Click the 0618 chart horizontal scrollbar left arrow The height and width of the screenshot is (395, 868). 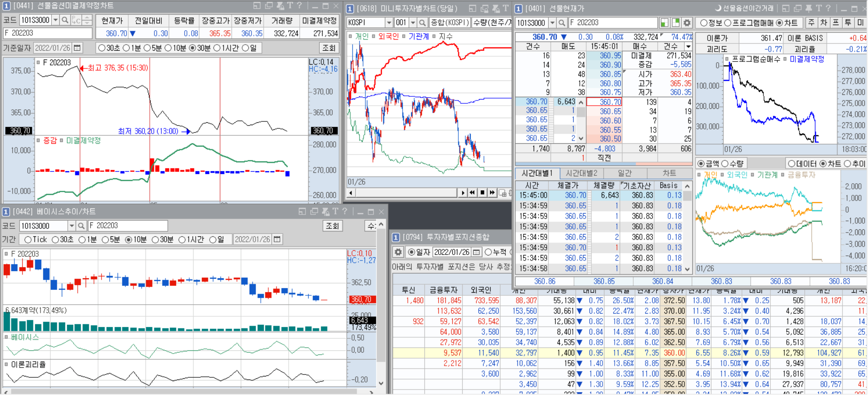coord(351,192)
